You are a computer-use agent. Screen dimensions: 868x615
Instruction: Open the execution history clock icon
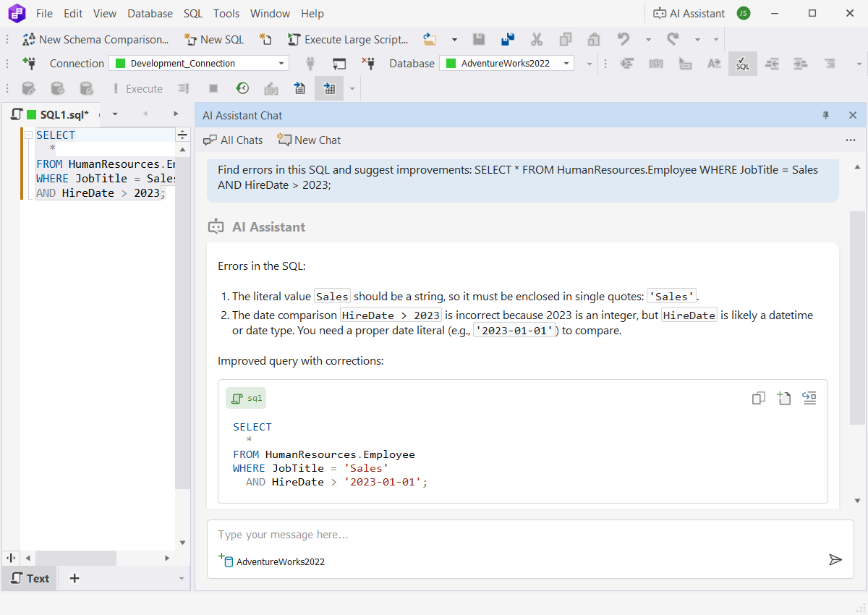tap(242, 88)
